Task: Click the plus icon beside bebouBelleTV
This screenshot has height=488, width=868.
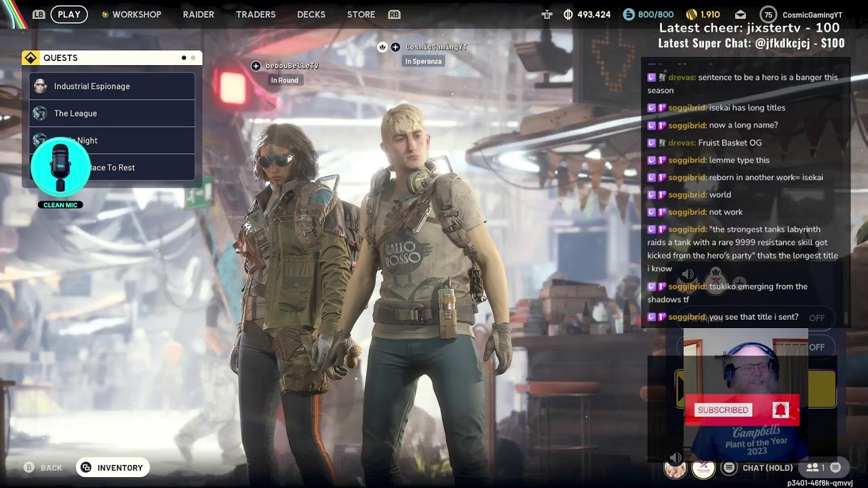Action: [256, 66]
